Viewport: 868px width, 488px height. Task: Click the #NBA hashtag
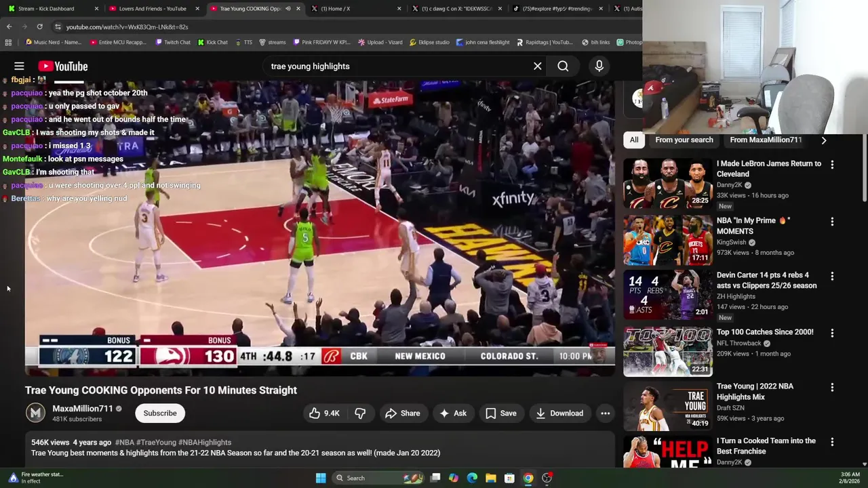tap(124, 443)
